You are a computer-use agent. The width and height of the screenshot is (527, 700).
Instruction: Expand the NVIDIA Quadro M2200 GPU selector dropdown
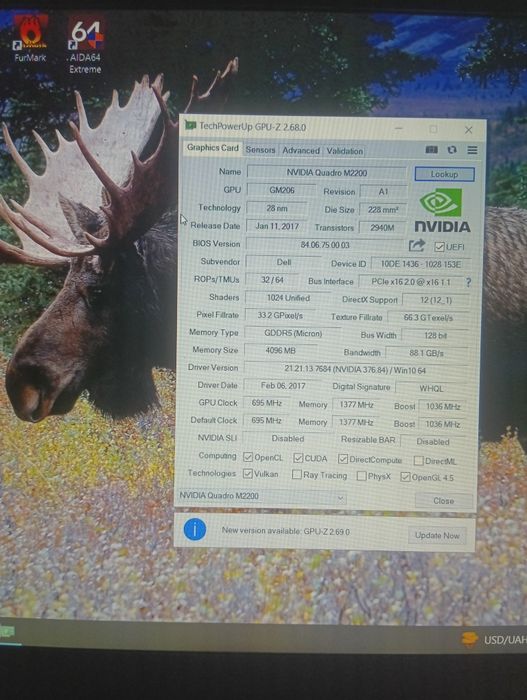[x=262, y=496]
